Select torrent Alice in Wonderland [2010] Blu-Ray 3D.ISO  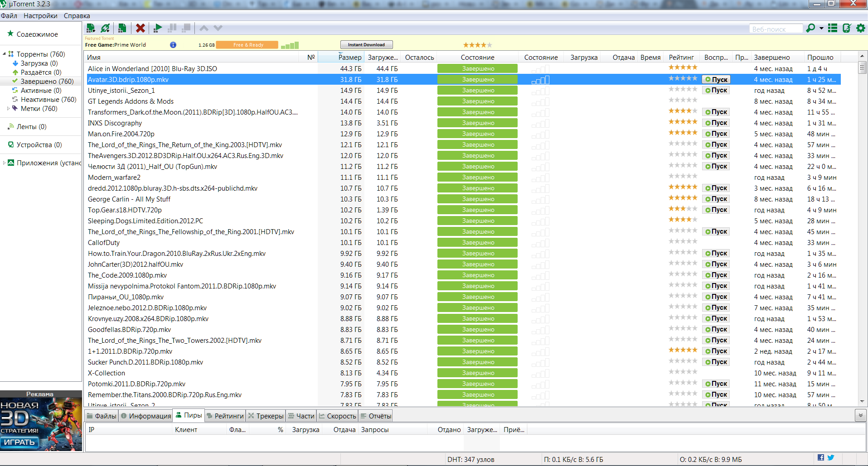152,69
